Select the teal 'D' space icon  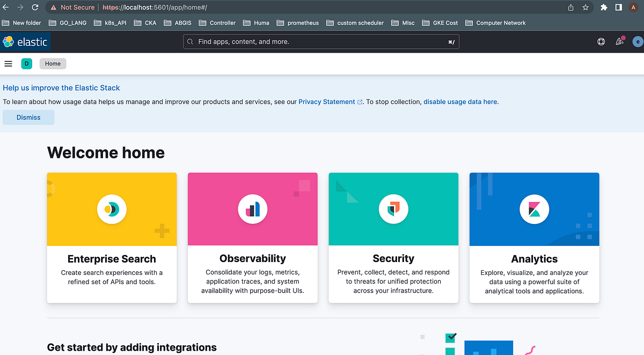pyautogui.click(x=27, y=63)
